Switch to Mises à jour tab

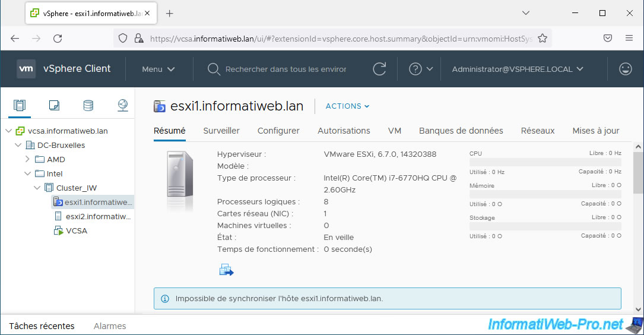[x=596, y=131]
